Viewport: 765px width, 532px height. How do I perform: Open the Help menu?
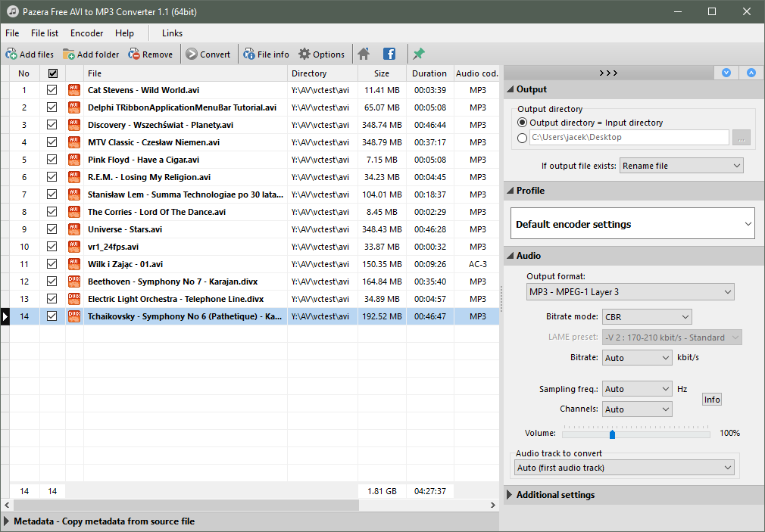124,33
